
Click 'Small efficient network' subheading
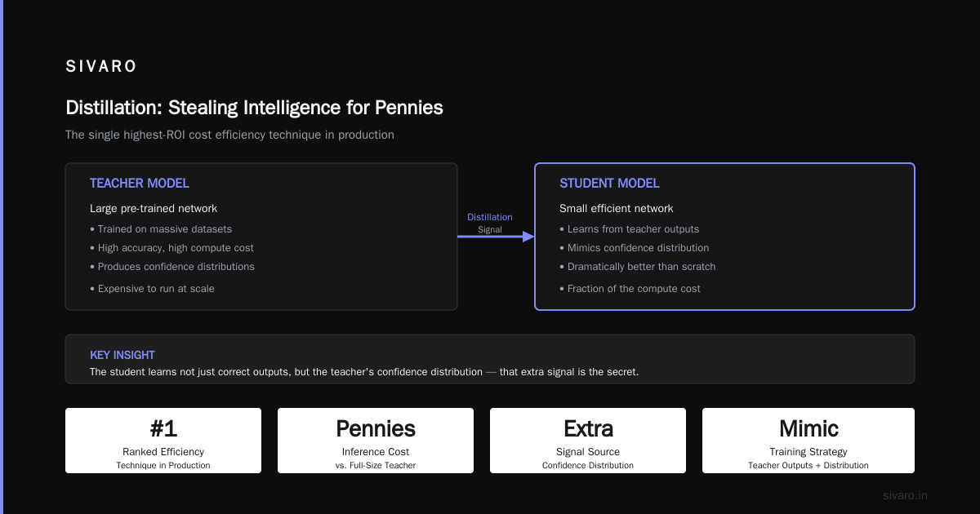pyautogui.click(x=617, y=209)
